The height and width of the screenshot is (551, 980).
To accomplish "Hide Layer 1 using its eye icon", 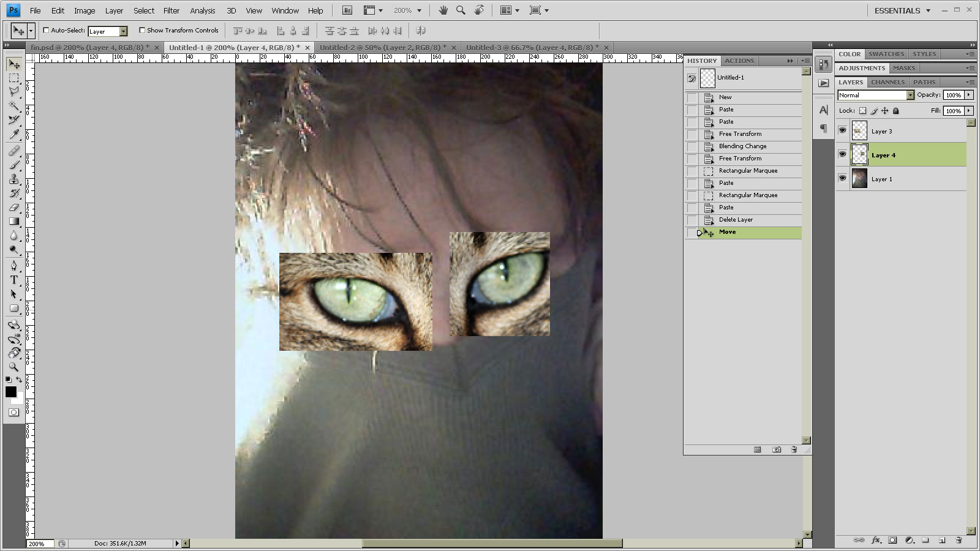I will point(843,178).
